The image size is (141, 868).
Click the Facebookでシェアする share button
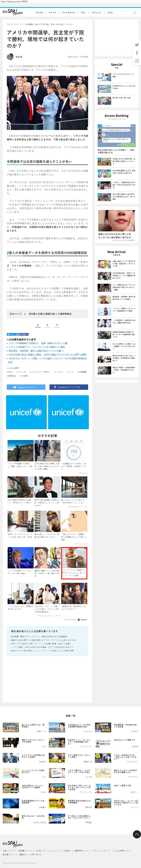[x=69, y=387]
